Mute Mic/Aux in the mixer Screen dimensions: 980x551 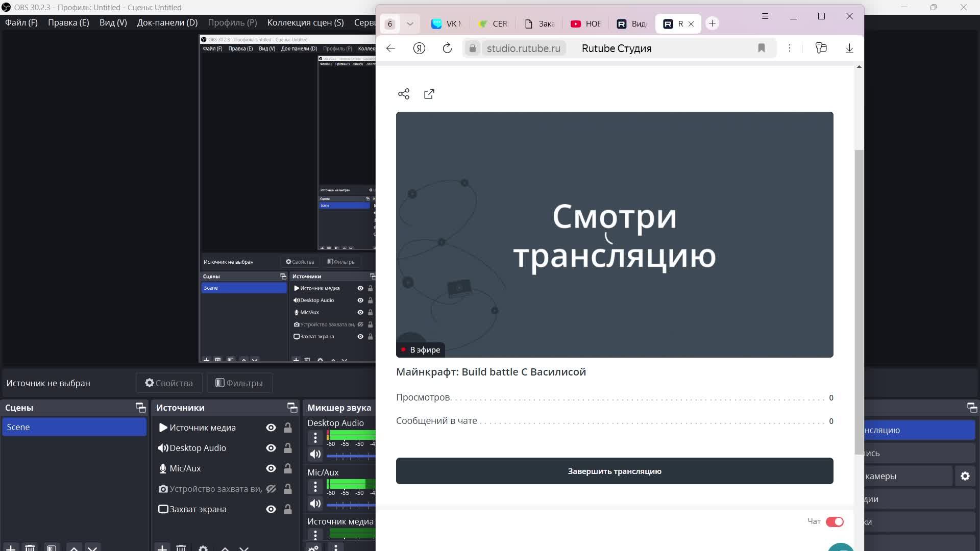pos(315,504)
